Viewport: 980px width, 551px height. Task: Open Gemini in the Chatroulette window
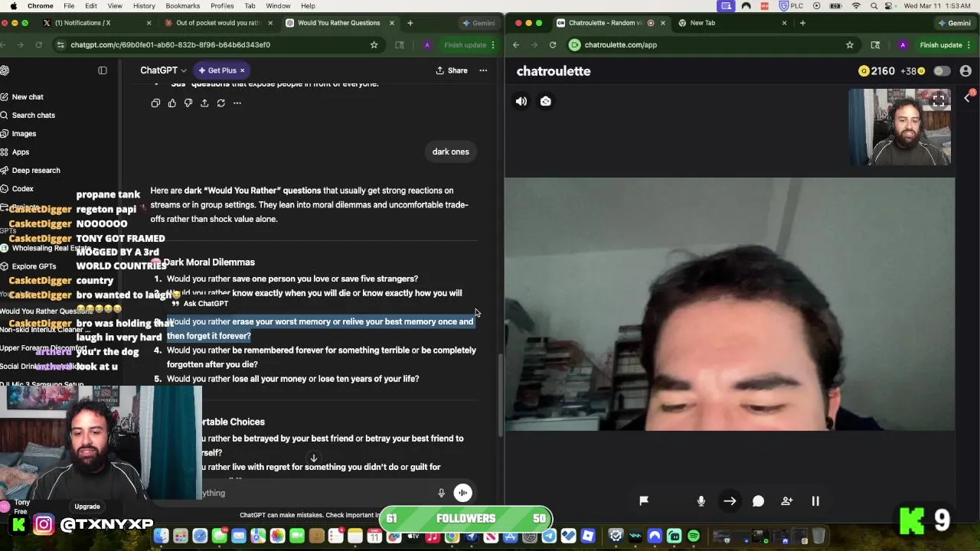point(954,23)
